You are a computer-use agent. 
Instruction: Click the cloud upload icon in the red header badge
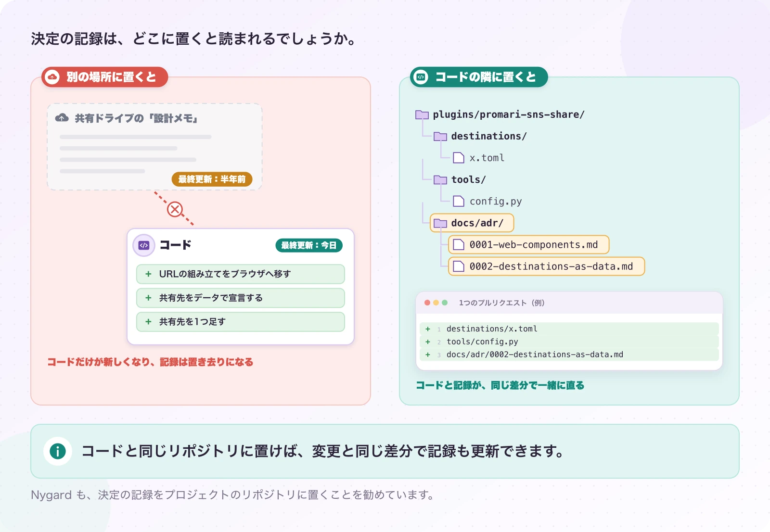click(x=52, y=77)
